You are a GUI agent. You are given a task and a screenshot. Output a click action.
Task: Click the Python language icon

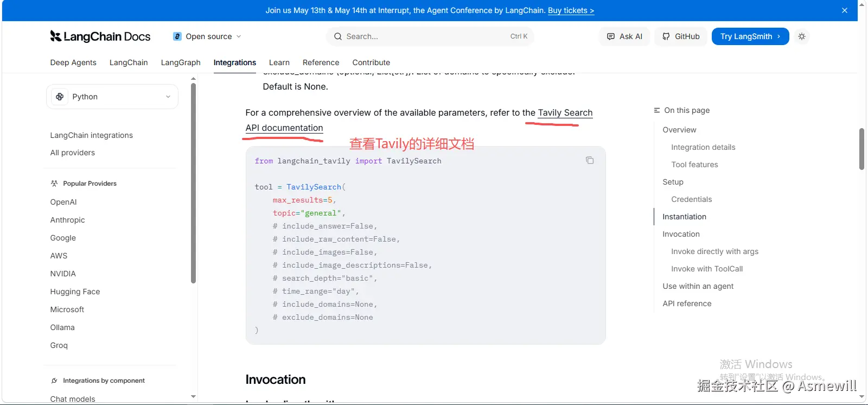point(60,97)
